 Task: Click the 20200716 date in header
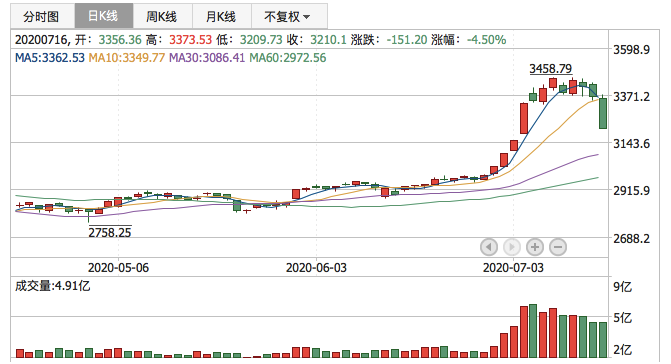[41, 40]
